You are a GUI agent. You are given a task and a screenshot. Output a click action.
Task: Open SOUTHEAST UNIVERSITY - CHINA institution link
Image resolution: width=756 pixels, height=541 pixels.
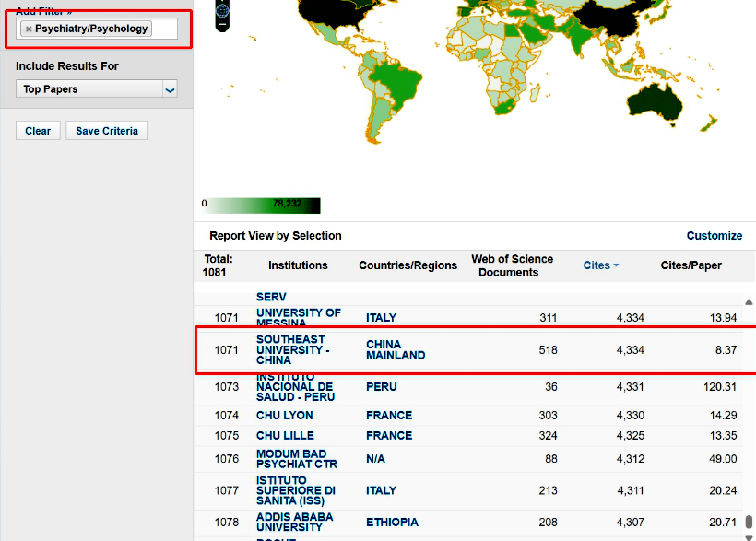point(292,349)
